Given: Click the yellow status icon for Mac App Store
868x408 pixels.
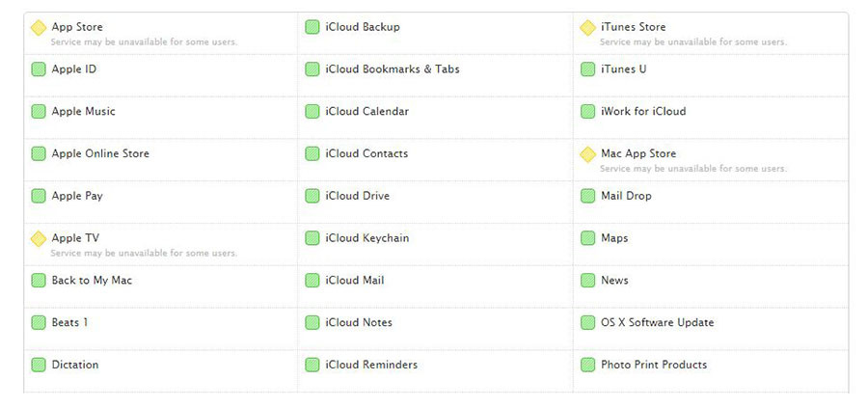Looking at the screenshot, I should click(587, 154).
